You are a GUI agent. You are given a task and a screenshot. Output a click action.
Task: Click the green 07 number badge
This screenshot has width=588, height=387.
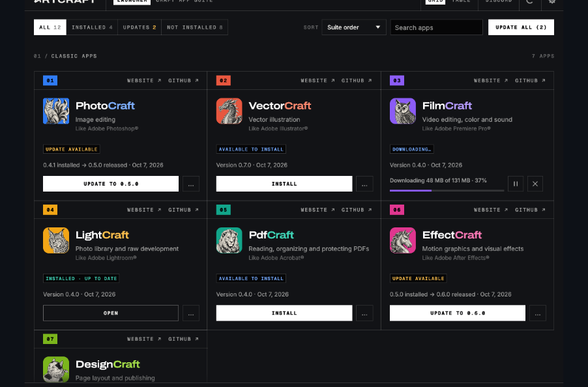coord(50,339)
